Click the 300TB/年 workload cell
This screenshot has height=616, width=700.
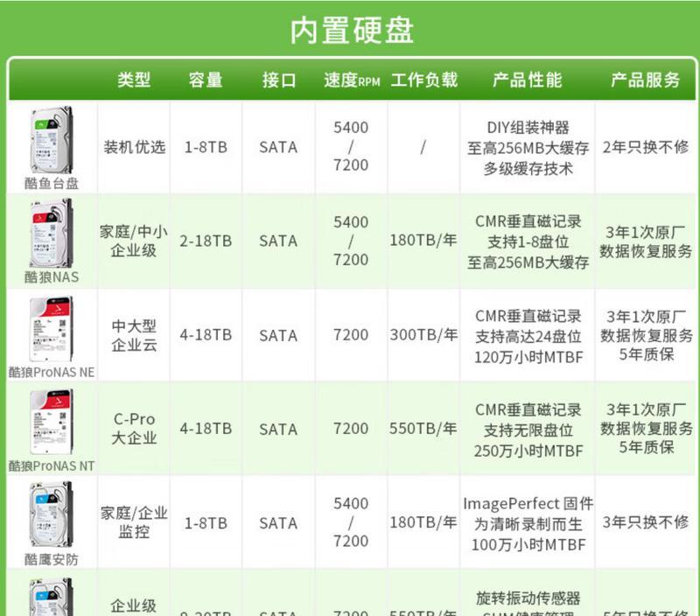click(x=423, y=334)
